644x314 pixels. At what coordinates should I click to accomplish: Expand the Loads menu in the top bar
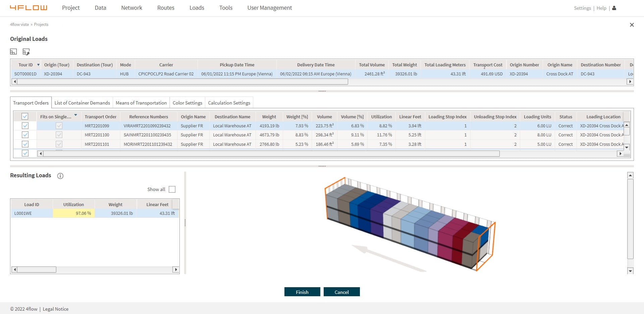coord(197,8)
